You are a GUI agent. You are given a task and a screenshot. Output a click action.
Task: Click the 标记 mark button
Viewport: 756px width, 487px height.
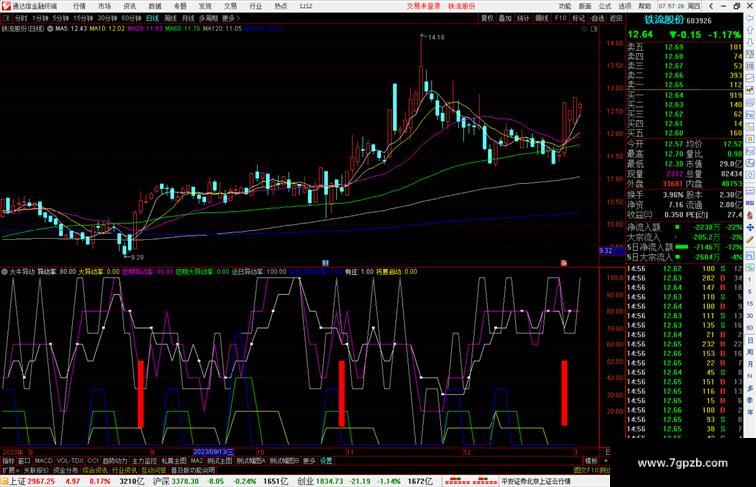tap(579, 18)
